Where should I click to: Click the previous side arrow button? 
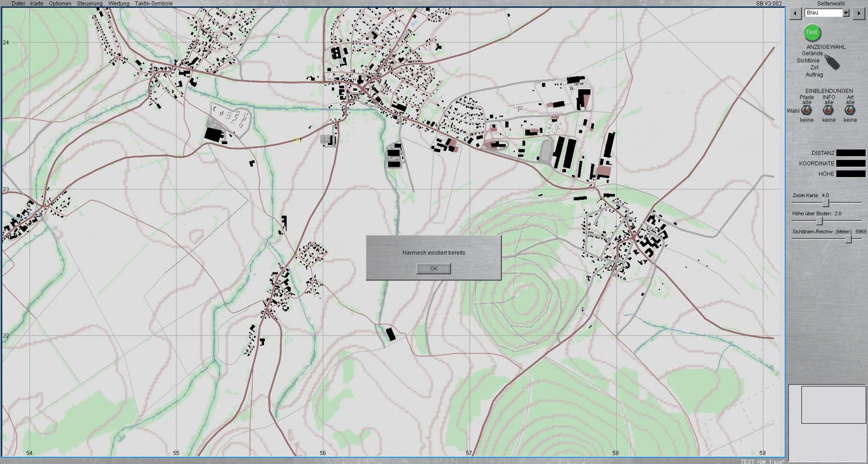point(795,13)
